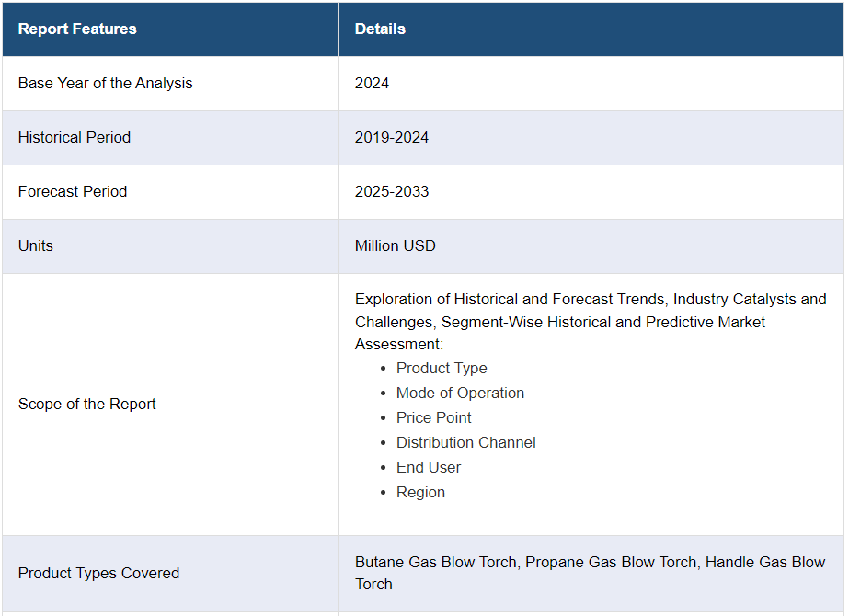
Task: Click the 2025-2033 forecast period value
Action: (392, 191)
